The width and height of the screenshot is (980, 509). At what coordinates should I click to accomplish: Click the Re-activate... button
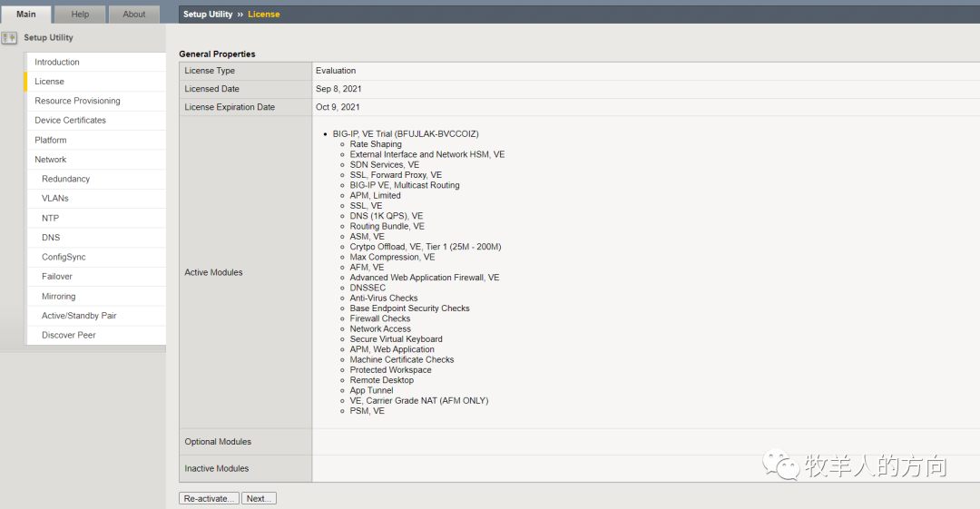point(209,498)
